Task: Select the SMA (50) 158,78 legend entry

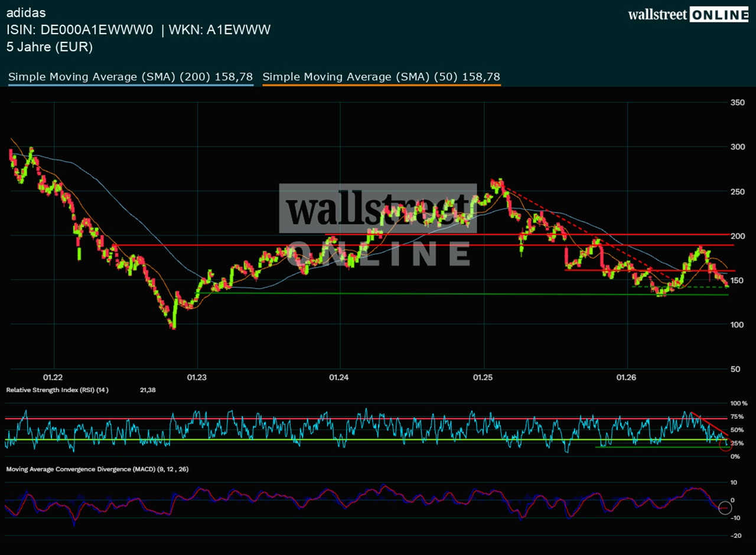Action: point(382,77)
